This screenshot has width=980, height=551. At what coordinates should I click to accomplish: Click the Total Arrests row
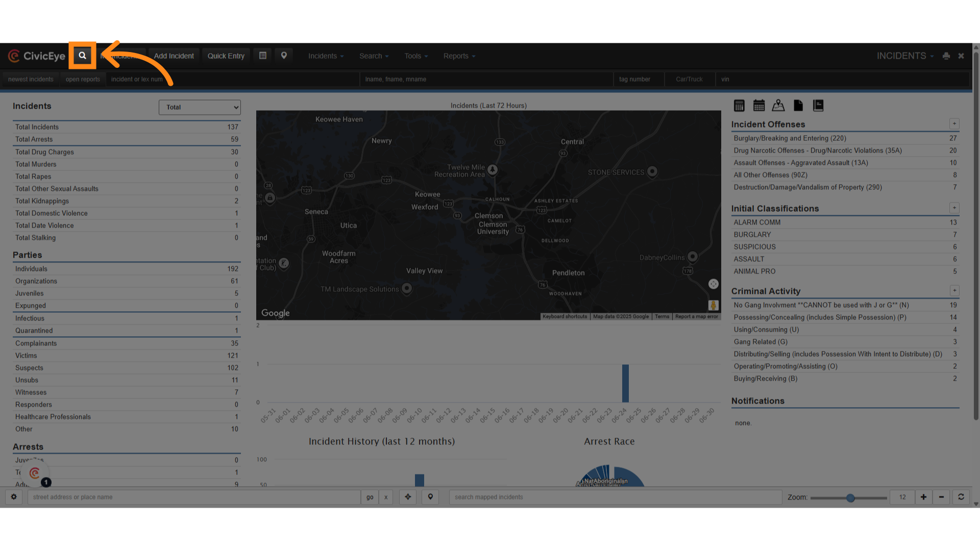tap(127, 139)
